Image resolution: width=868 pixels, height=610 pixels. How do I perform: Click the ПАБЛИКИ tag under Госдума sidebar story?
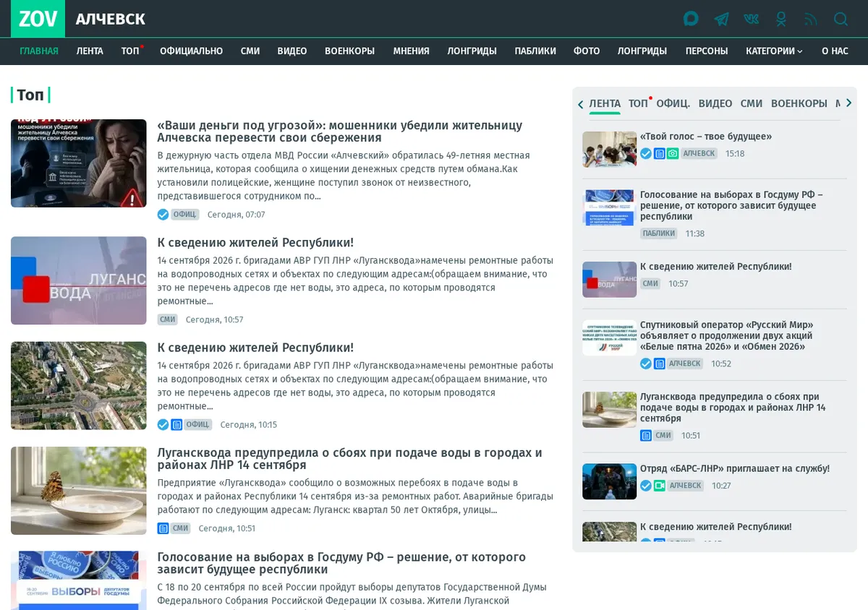click(659, 233)
